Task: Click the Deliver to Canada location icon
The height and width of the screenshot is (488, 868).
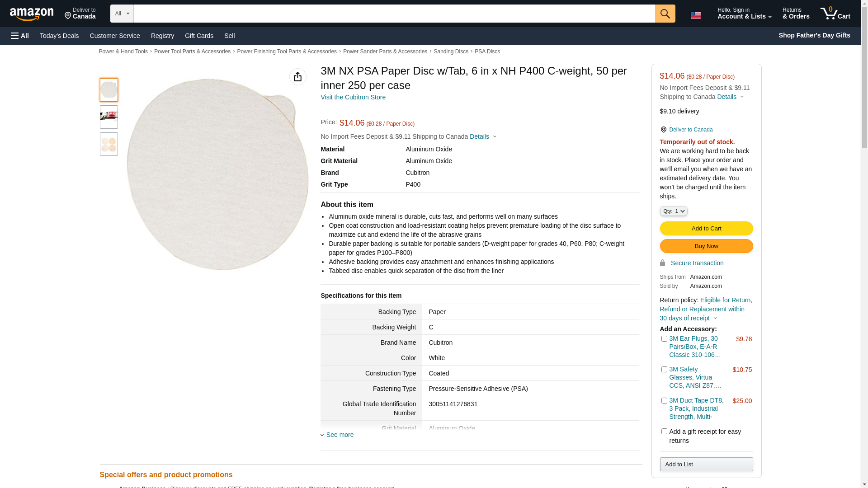Action: [663, 130]
